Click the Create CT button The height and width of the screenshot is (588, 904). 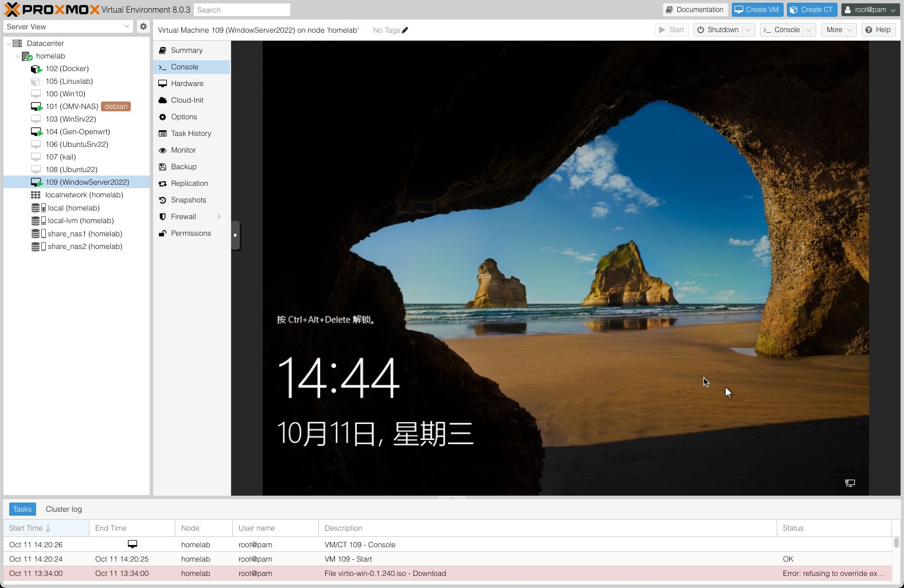click(x=812, y=10)
